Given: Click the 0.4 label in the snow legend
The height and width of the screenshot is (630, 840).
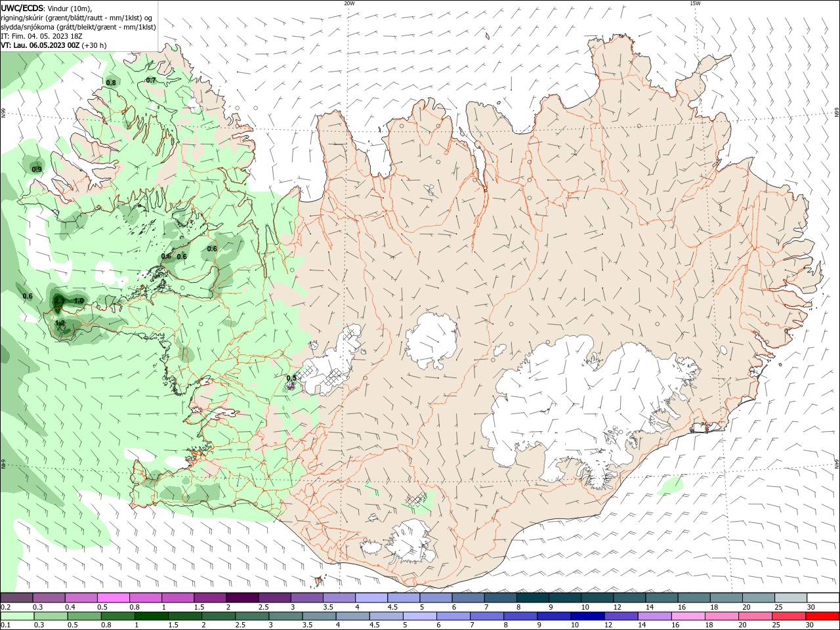Looking at the screenshot, I should point(70,607).
